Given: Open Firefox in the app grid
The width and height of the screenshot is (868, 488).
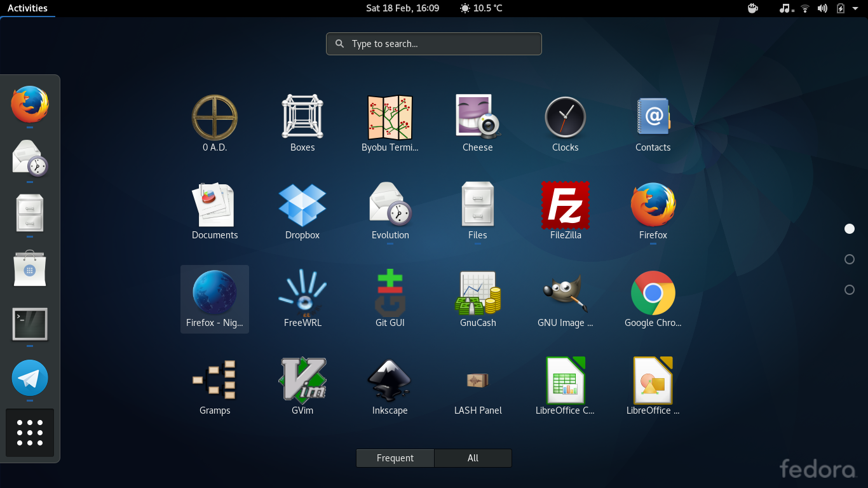Looking at the screenshot, I should tap(653, 205).
